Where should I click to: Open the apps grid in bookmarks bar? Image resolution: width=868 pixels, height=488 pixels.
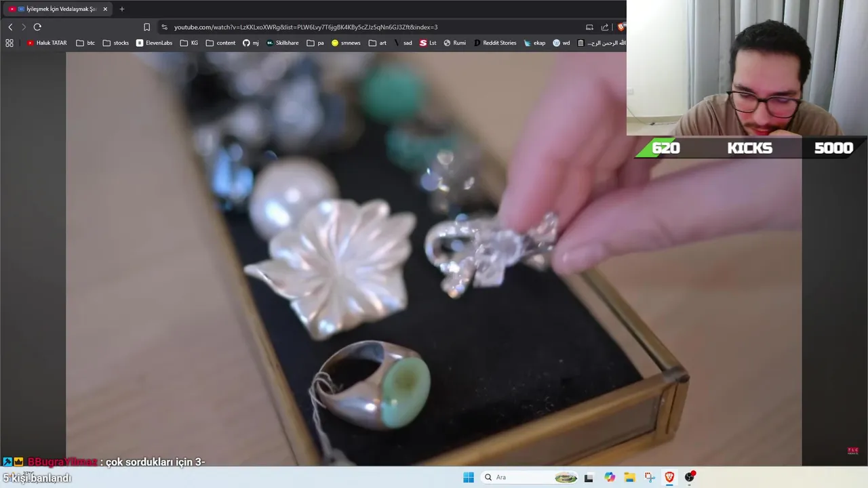click(x=9, y=43)
